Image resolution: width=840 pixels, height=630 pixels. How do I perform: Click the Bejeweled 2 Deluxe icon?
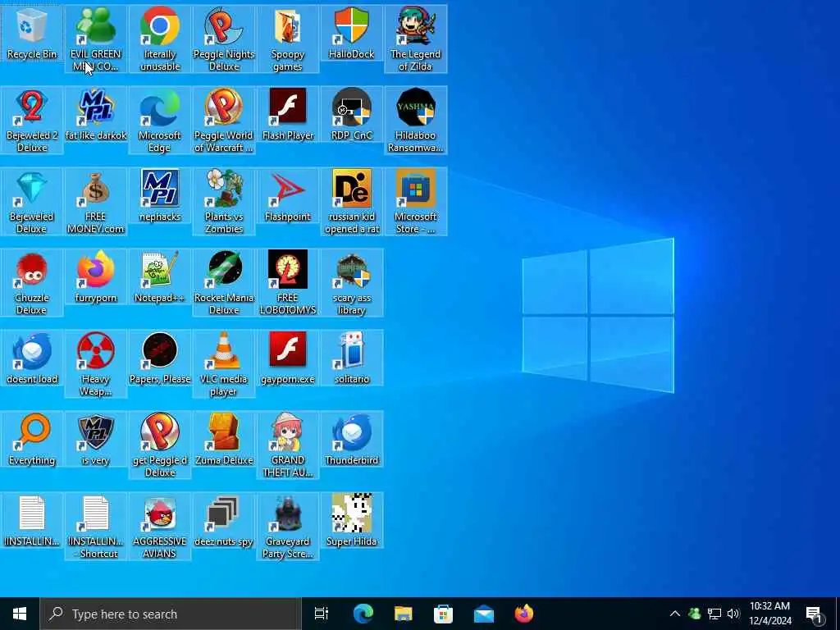click(32, 120)
